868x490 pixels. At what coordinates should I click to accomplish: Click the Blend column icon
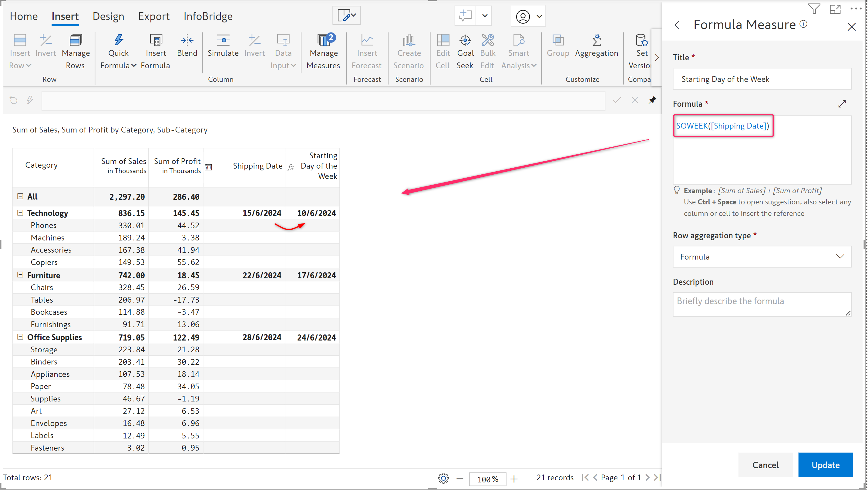click(x=187, y=40)
